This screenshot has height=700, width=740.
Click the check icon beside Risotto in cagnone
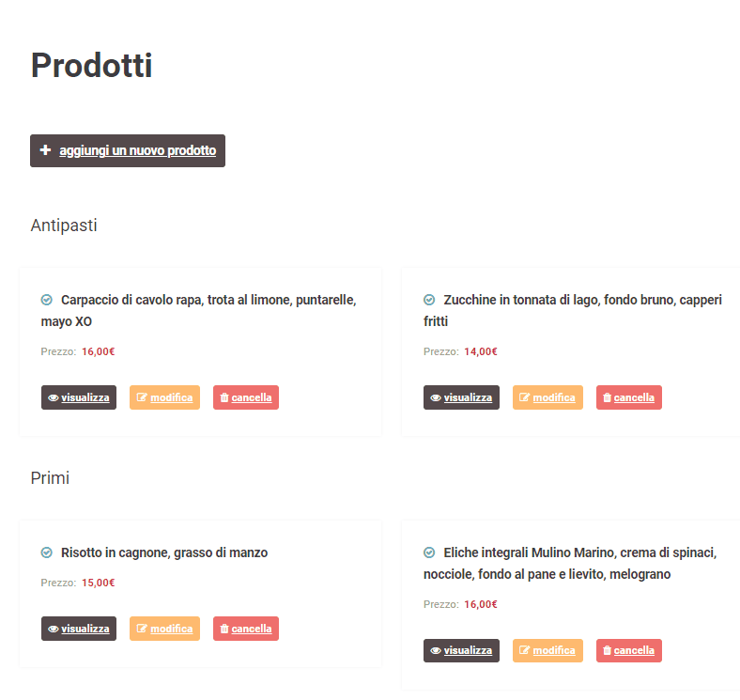pyautogui.click(x=47, y=552)
